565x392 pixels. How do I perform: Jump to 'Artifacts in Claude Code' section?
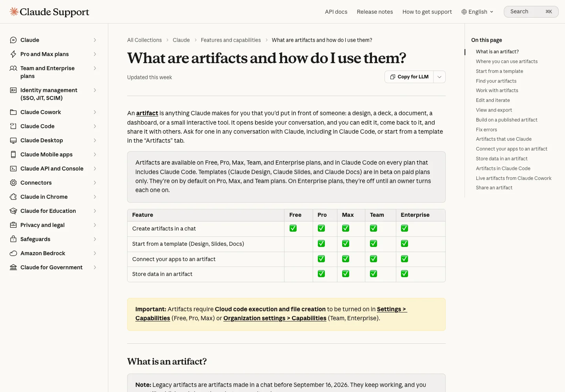click(x=503, y=169)
